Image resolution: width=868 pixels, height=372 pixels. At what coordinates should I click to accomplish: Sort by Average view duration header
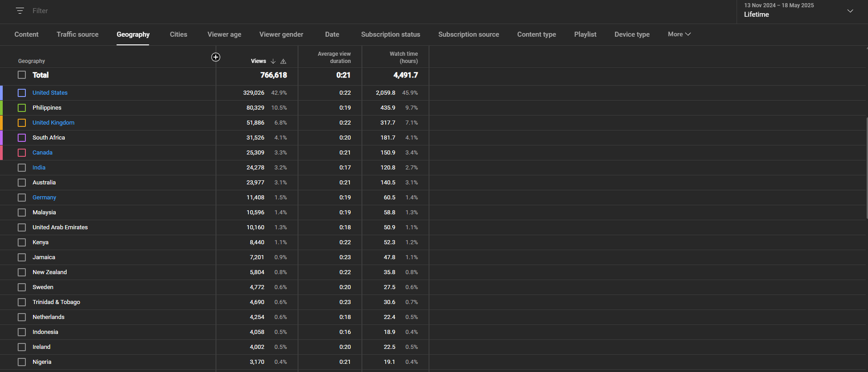pyautogui.click(x=334, y=58)
